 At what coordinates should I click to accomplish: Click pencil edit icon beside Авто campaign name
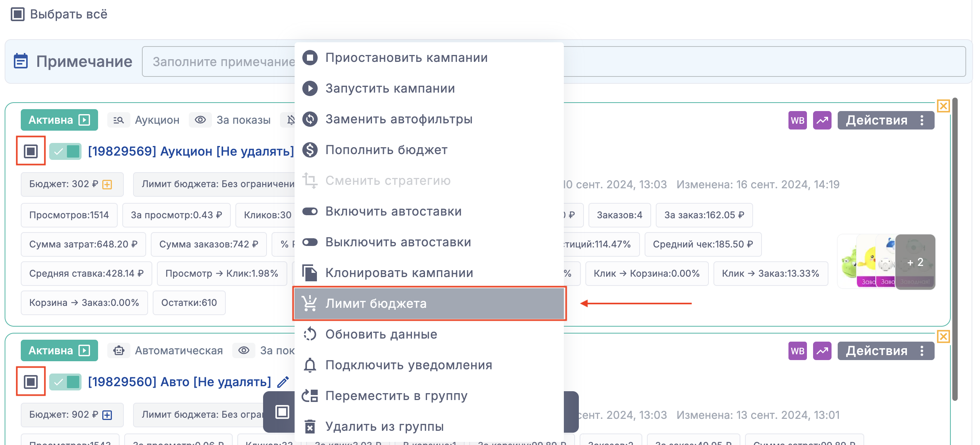(283, 382)
